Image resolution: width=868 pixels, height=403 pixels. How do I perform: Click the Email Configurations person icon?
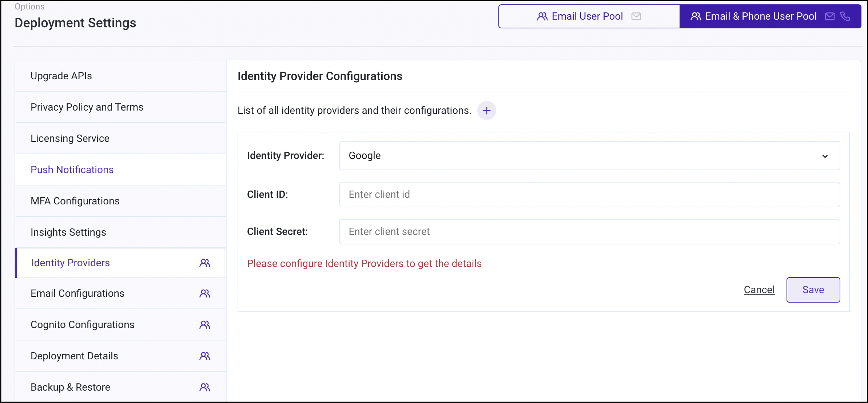pyautogui.click(x=204, y=294)
